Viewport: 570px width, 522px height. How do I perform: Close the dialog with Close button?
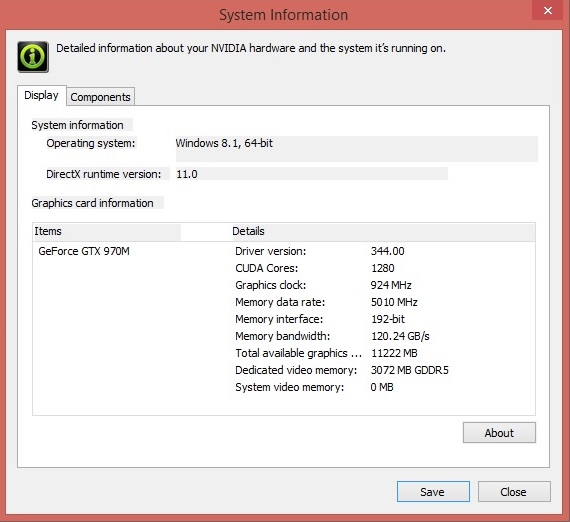tap(514, 491)
